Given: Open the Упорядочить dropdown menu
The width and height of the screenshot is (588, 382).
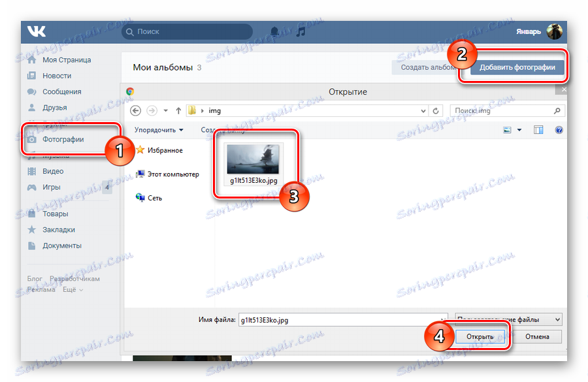Looking at the screenshot, I should (159, 130).
